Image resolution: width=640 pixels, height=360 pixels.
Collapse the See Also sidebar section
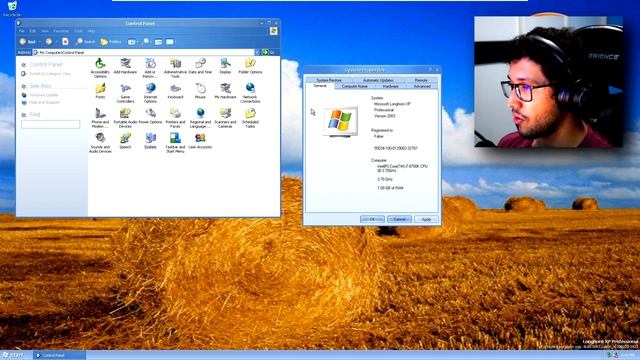coord(24,86)
